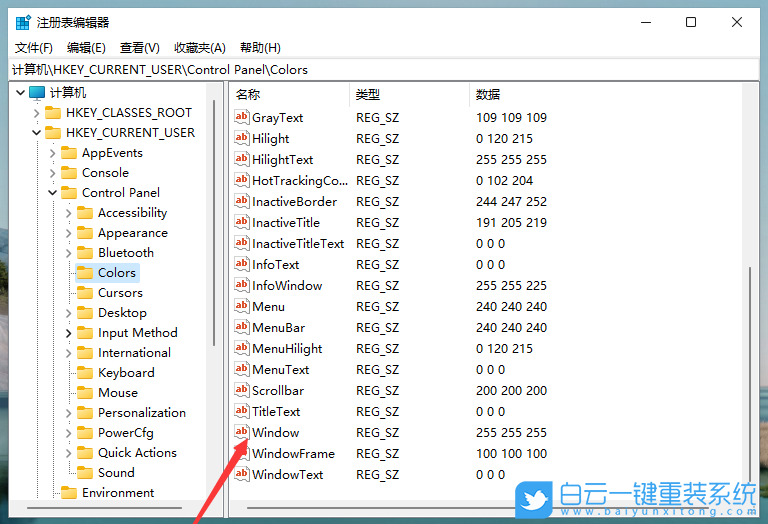This screenshot has height=524, width=768.
Task: Select the Sound key in tree
Action: pos(116,473)
